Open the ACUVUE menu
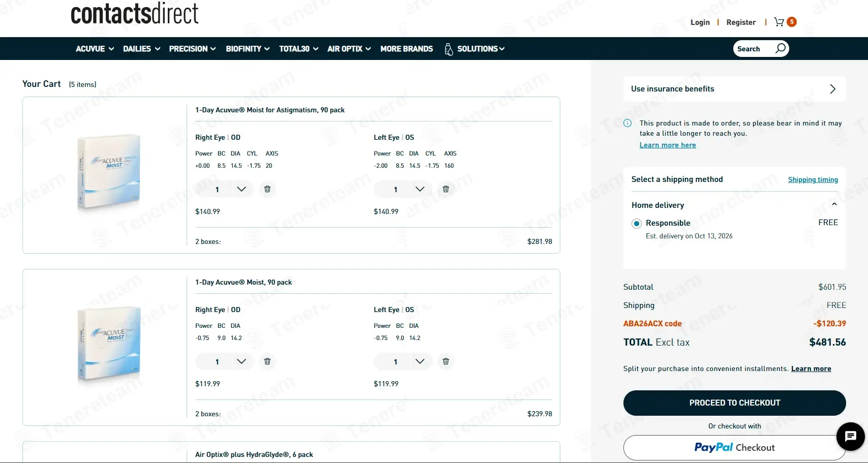Screen dimensions: 868x463 (x=95, y=49)
